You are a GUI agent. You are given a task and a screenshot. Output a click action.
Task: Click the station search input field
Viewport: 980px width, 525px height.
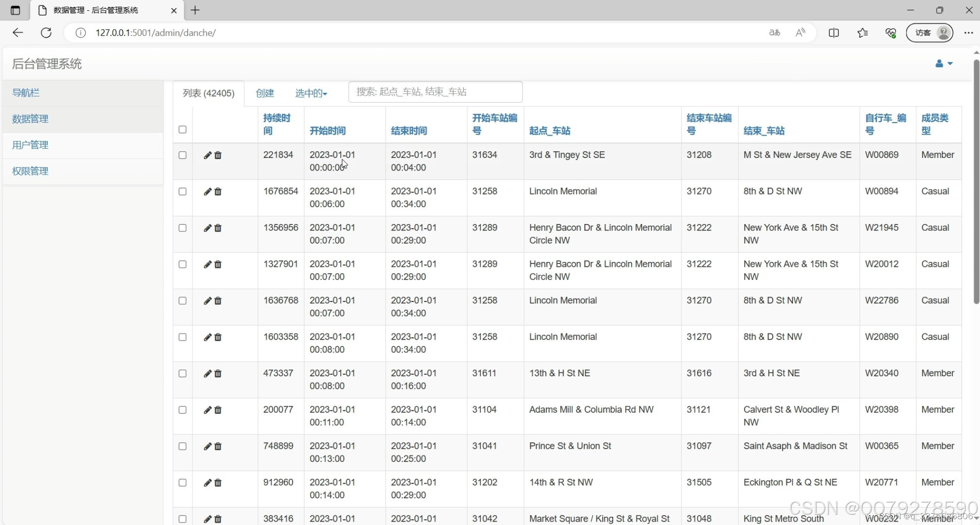click(x=435, y=92)
